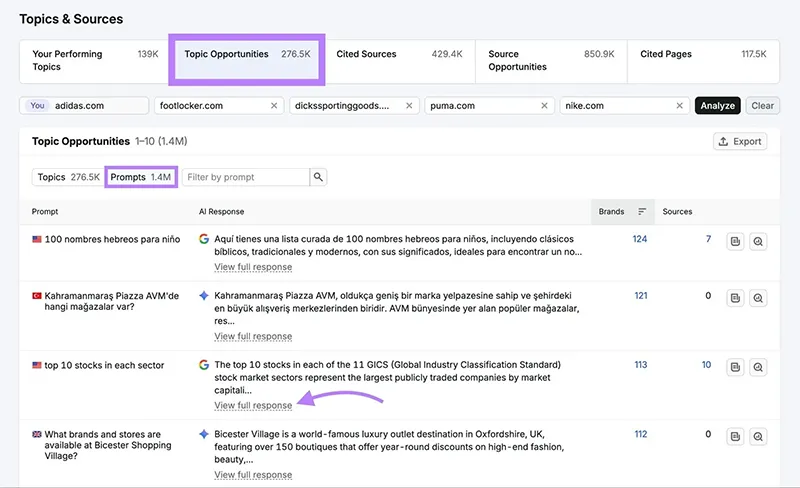This screenshot has height=488, width=800.
Task: Open 113 brands for top 10 stocks
Action: pyautogui.click(x=641, y=364)
